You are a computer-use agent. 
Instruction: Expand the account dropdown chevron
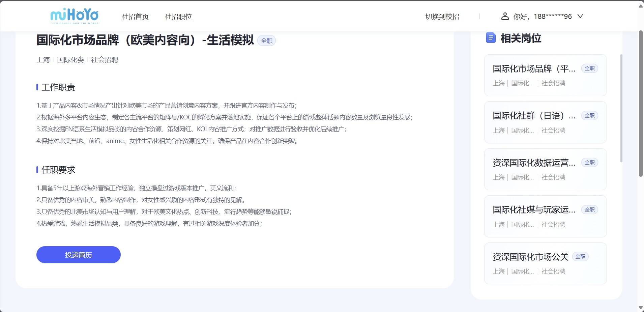[x=580, y=16]
